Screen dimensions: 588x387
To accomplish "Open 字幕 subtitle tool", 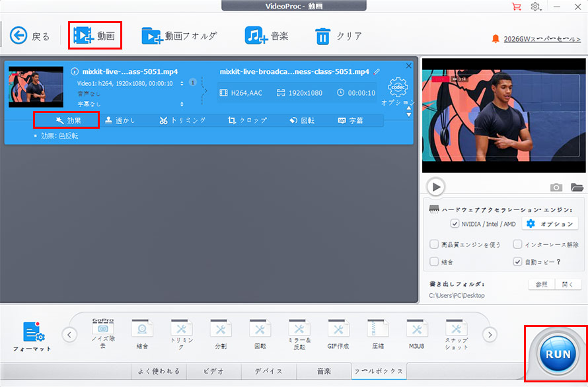I will pyautogui.click(x=350, y=120).
